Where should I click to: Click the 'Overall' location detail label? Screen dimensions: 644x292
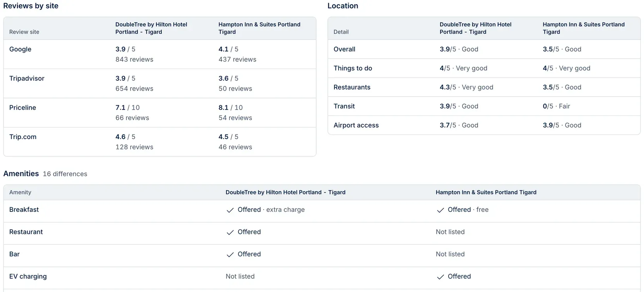pyautogui.click(x=344, y=49)
